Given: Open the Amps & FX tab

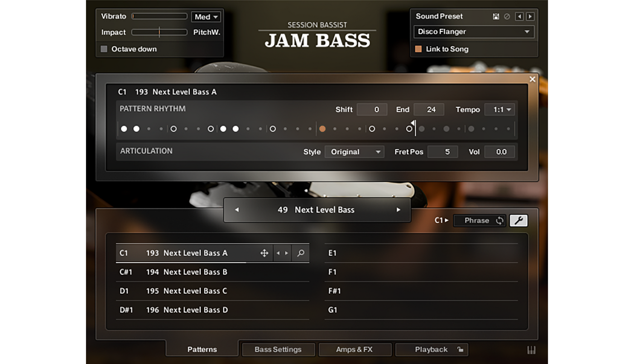Looking at the screenshot, I should (x=354, y=350).
